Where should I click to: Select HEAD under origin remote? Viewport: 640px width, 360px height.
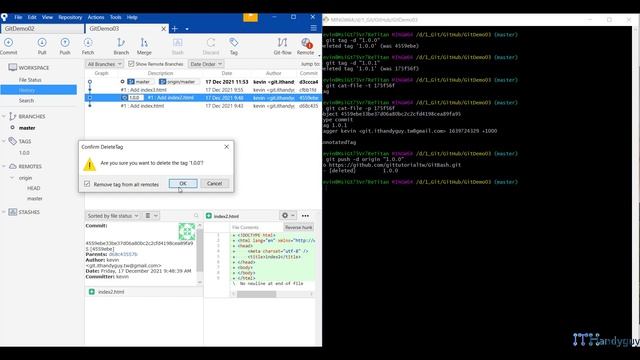pyautogui.click(x=33, y=188)
